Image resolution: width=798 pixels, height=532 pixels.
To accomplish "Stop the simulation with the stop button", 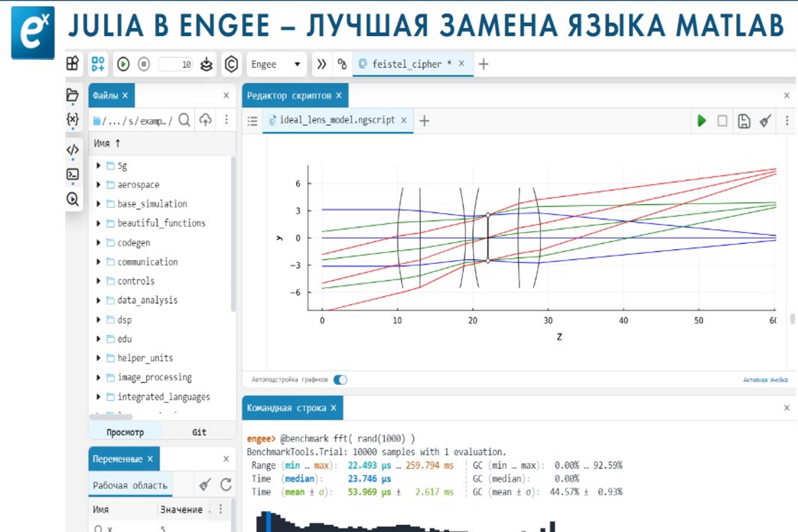I will (144, 65).
